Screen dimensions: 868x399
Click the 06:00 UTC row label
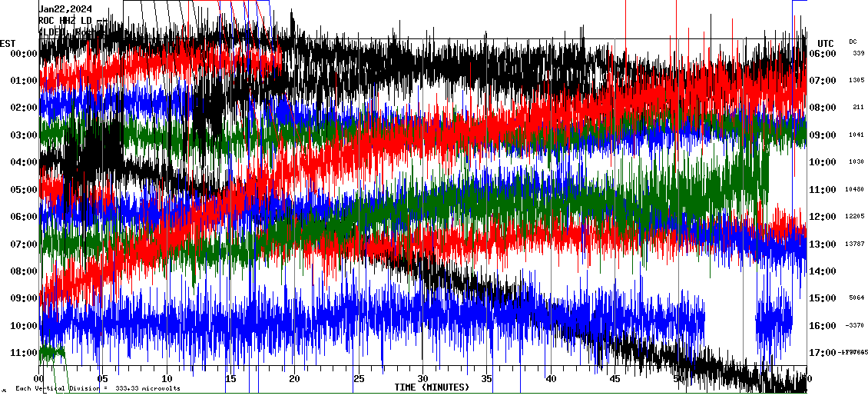click(x=823, y=54)
